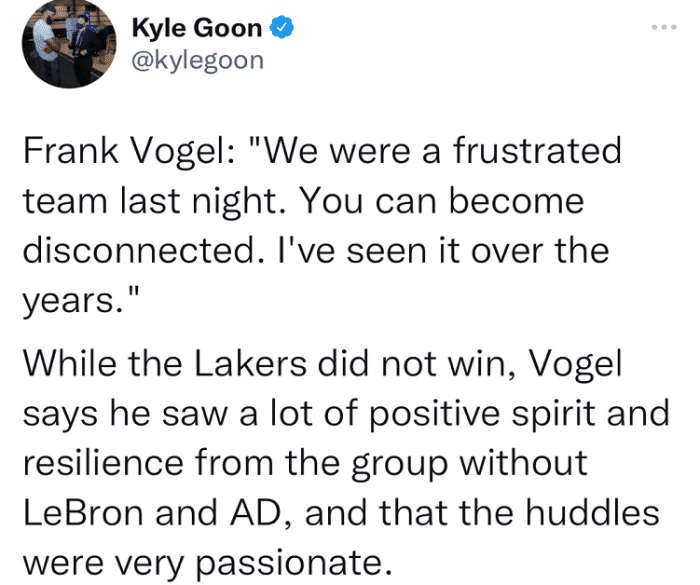Screen dimensions: 700x585
Task: Click the words "Frank Vogel:" in the tweet
Action: coord(126,153)
